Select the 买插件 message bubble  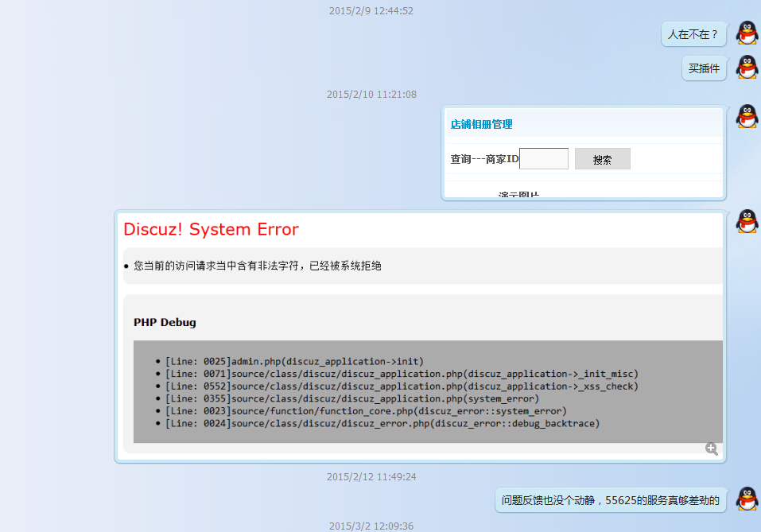tap(704, 68)
